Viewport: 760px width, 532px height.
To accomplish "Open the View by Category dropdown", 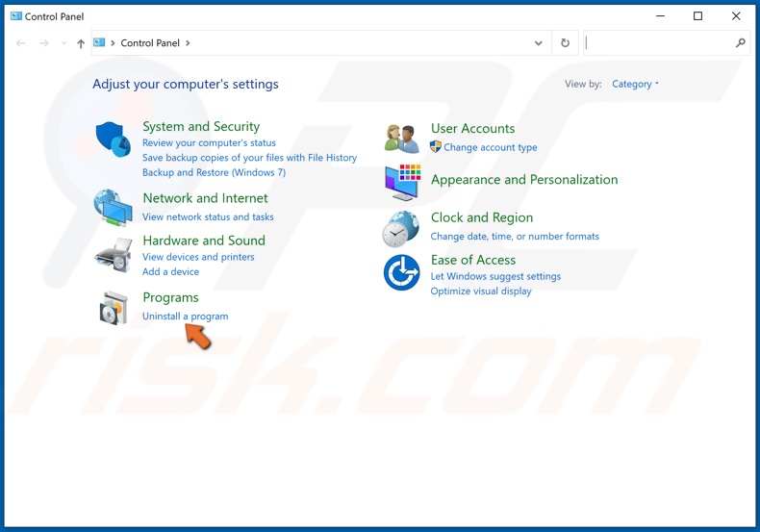I will (x=636, y=84).
